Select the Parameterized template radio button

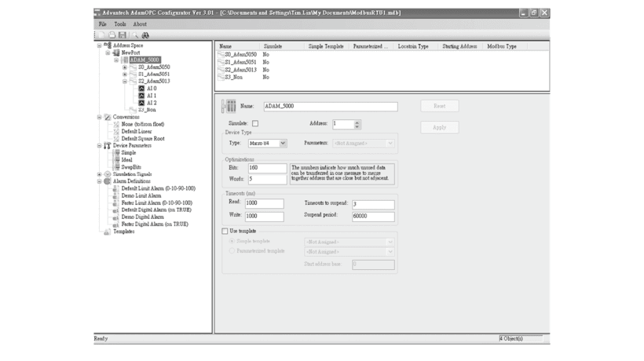tap(232, 250)
